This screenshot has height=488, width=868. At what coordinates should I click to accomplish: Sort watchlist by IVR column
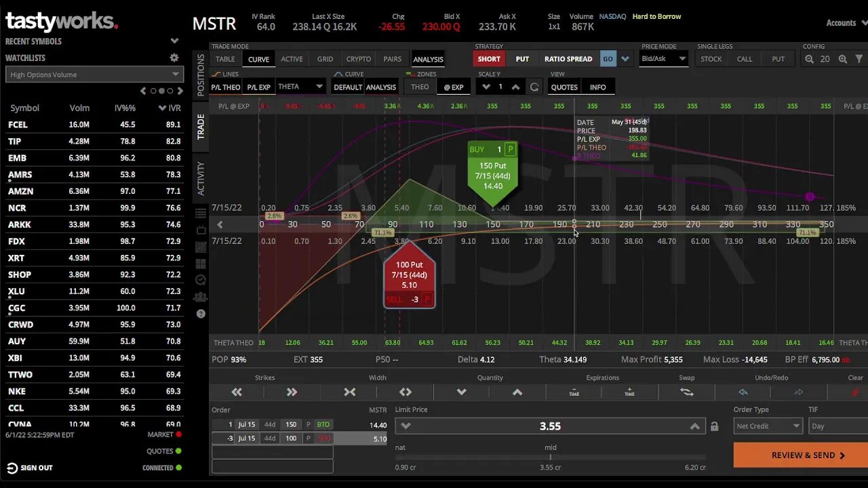coord(170,108)
